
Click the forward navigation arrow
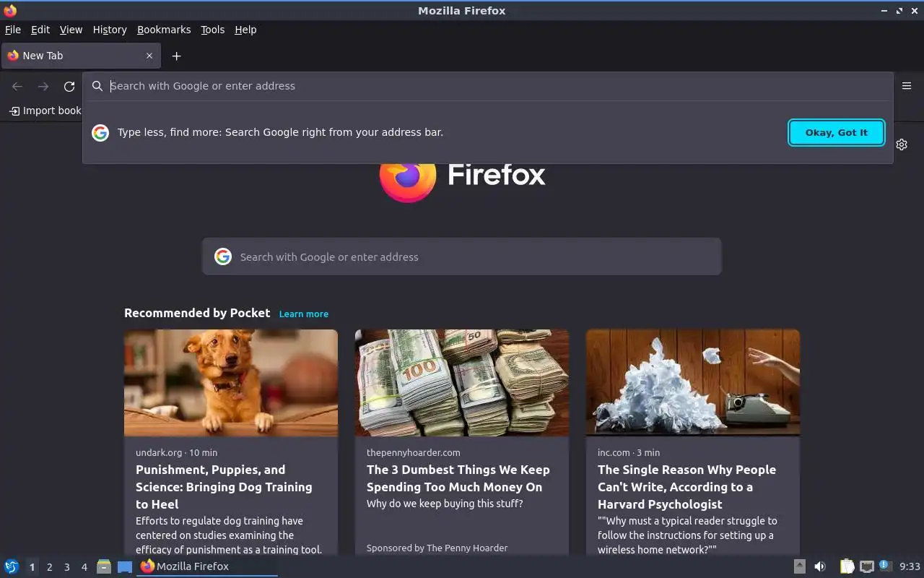click(43, 86)
